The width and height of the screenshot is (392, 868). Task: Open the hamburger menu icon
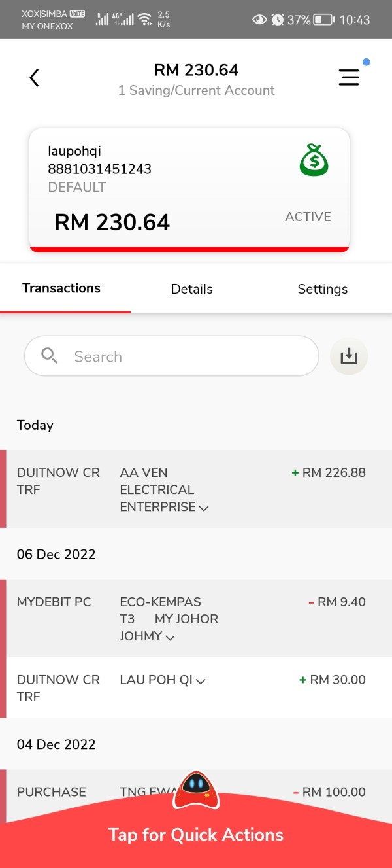pos(349,77)
